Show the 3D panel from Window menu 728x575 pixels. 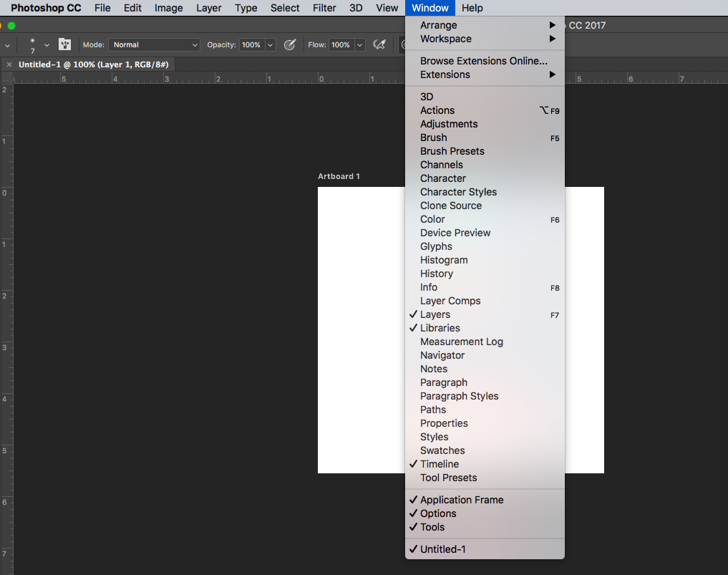pyautogui.click(x=485, y=97)
